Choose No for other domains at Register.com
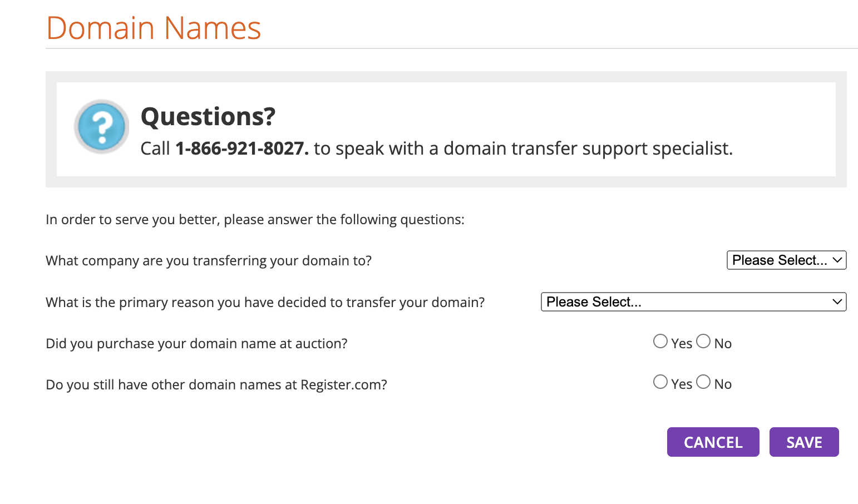Viewport: 858px width, 504px height. click(x=703, y=382)
